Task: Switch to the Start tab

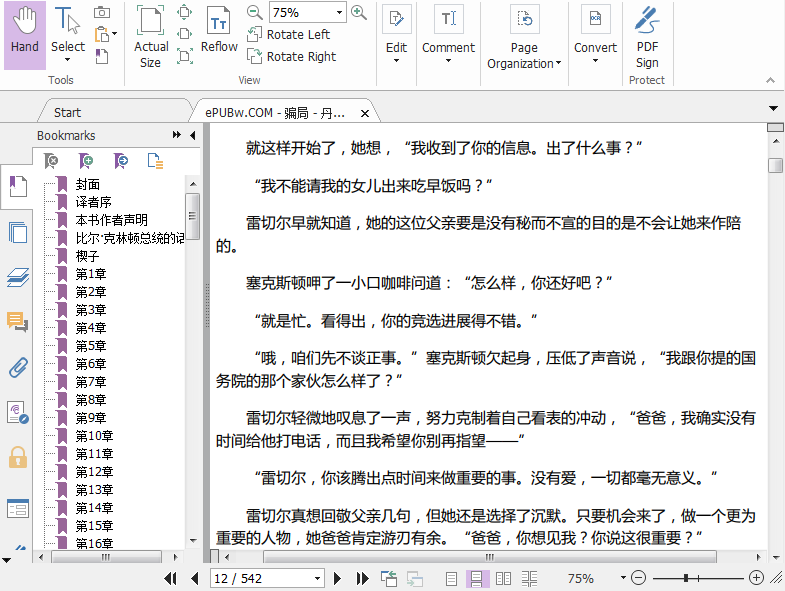Action: [68, 112]
